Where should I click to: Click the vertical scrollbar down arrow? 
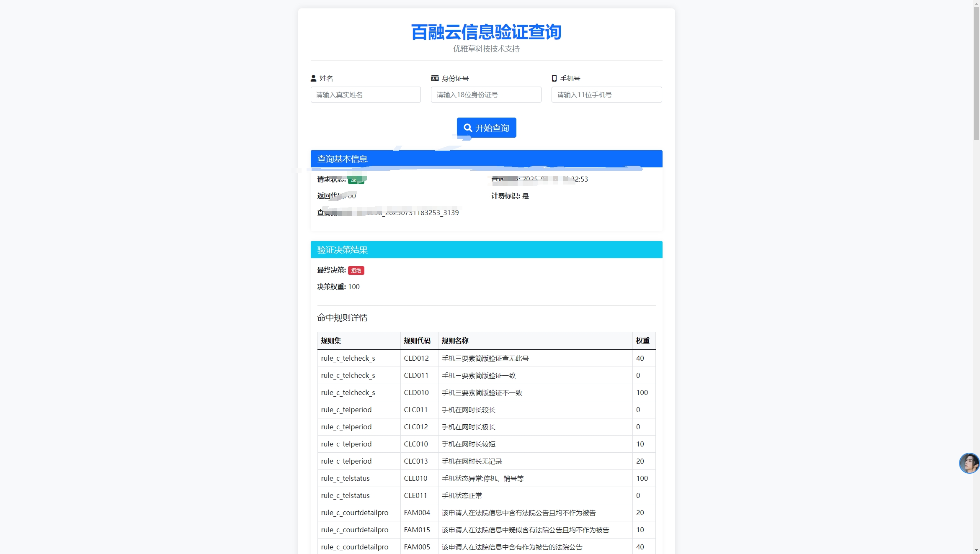(976, 550)
